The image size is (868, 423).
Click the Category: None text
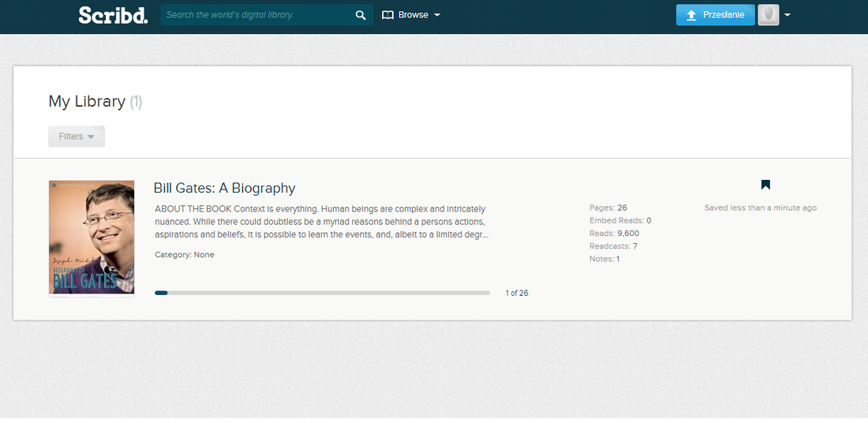185,255
